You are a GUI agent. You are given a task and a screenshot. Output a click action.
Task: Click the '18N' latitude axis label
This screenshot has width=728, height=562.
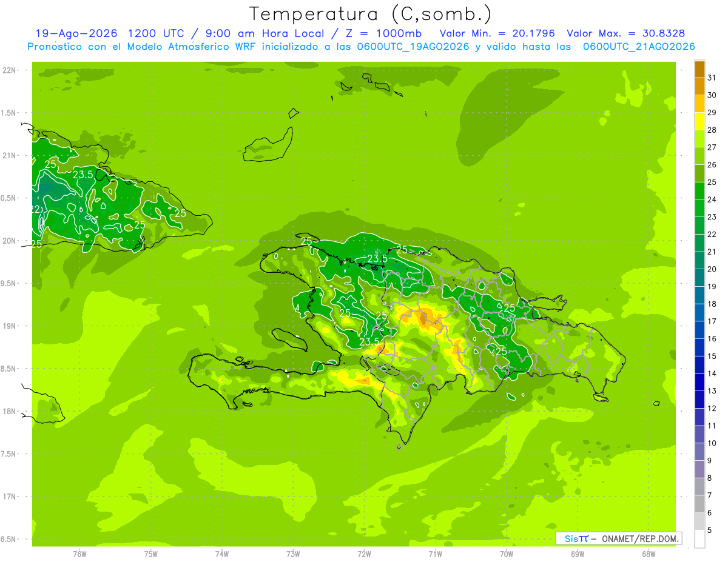click(8, 411)
